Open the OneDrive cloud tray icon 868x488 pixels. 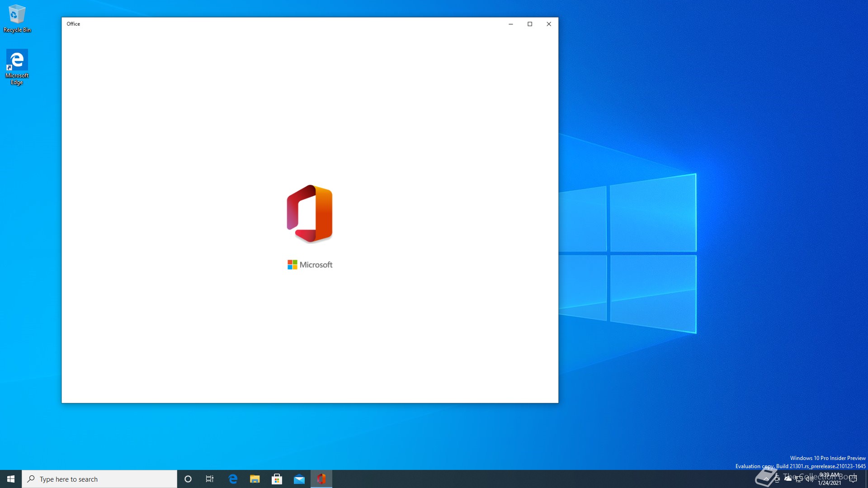[788, 479]
